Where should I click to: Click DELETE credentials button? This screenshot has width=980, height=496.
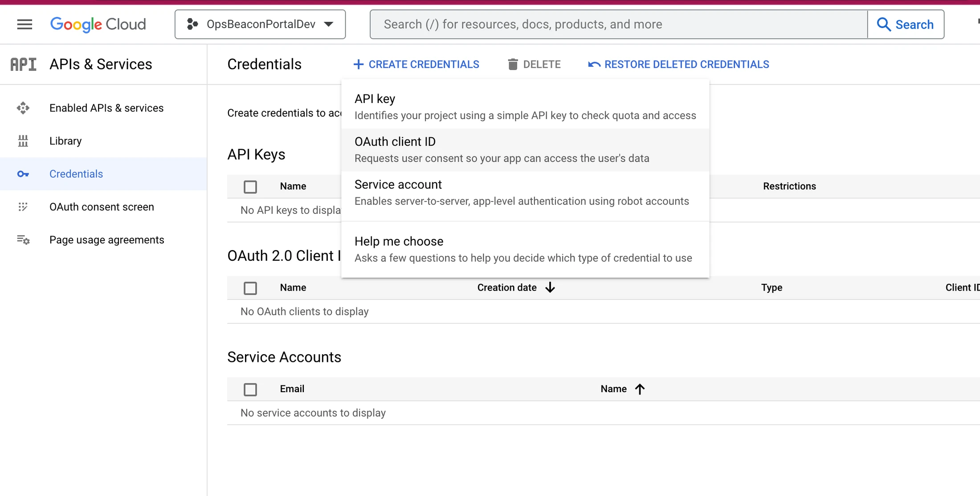[533, 64]
